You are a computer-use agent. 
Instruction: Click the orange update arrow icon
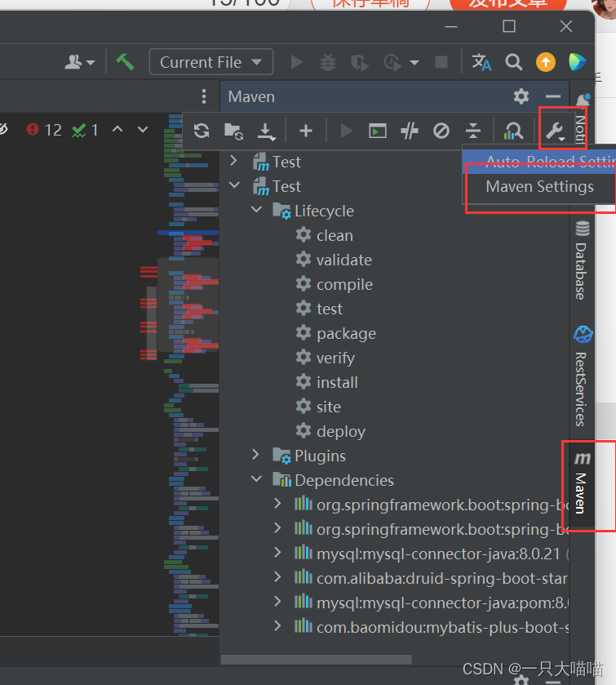pos(546,62)
